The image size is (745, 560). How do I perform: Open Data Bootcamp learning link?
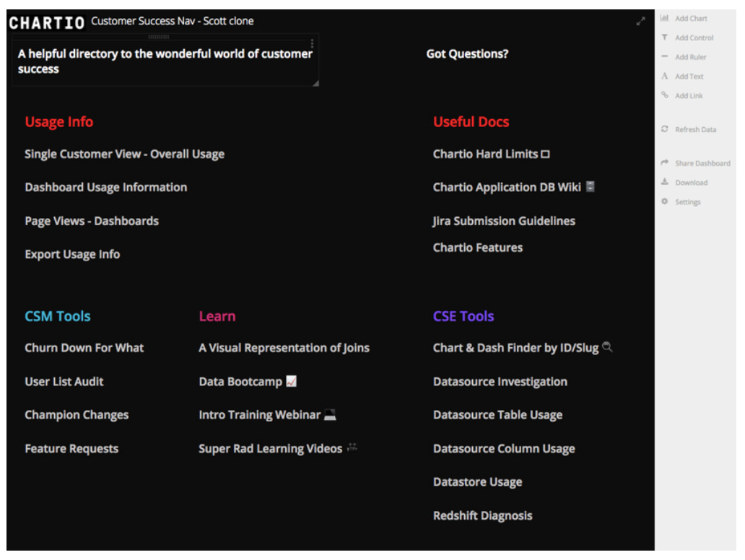(248, 382)
